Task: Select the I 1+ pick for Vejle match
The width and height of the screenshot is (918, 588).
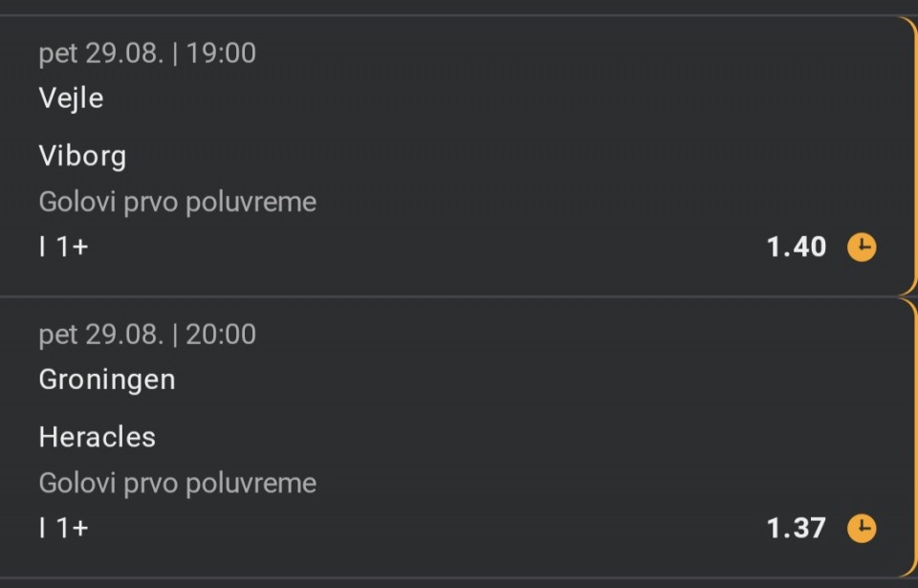Action: coord(64,247)
